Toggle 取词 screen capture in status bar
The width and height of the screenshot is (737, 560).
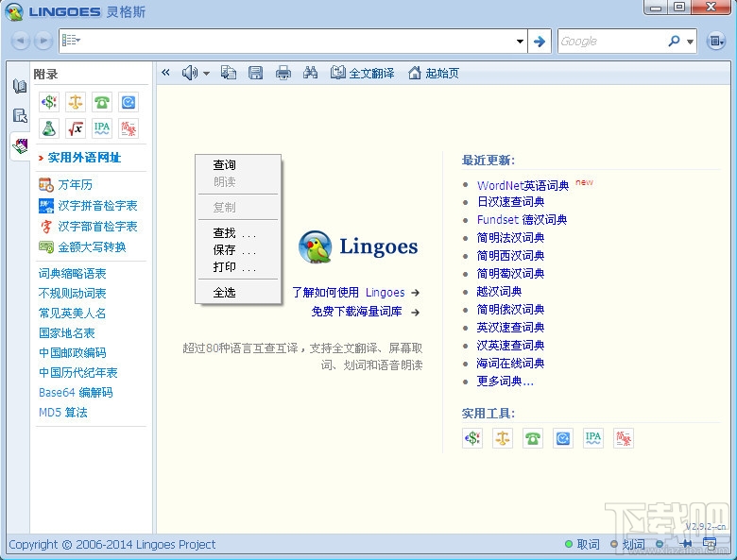pos(582,544)
